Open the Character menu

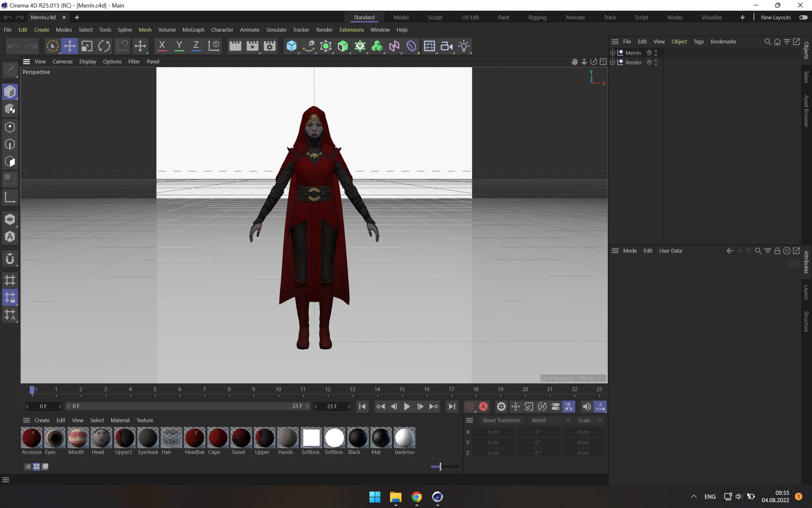tap(222, 30)
